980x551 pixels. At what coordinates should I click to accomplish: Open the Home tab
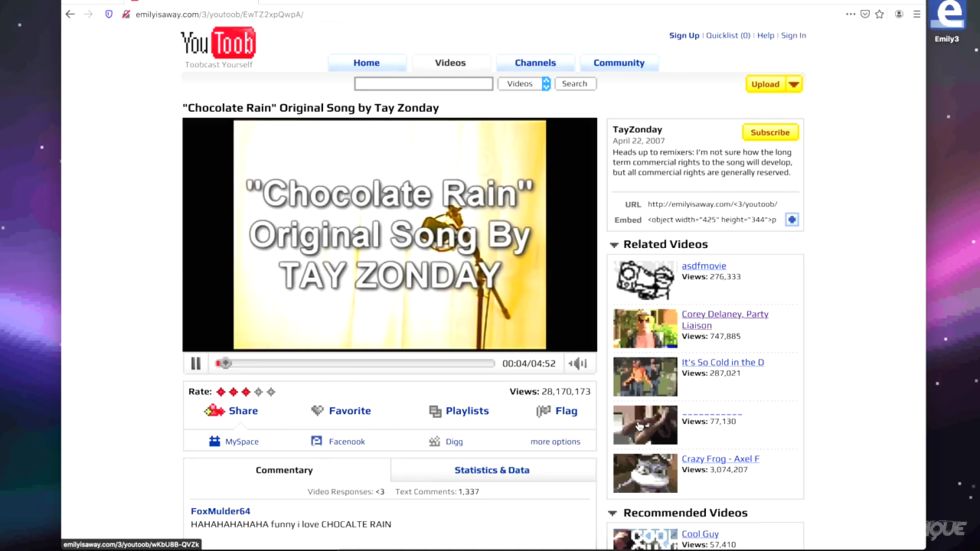click(x=366, y=62)
